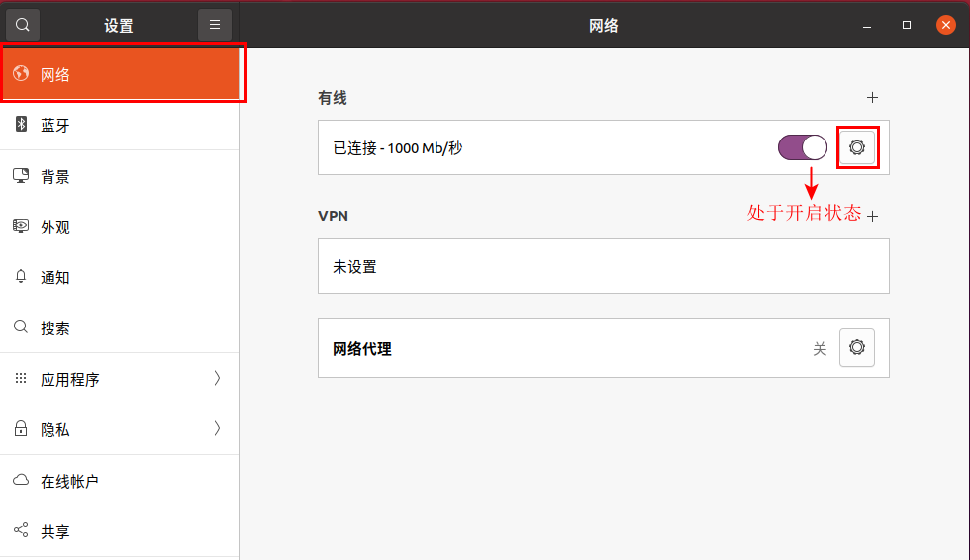
Task: Click the lock icon beside 隐私
Action: 21,428
